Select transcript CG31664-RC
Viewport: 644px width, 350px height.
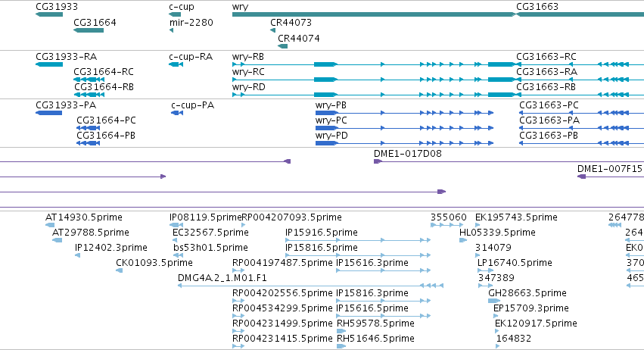(x=89, y=80)
